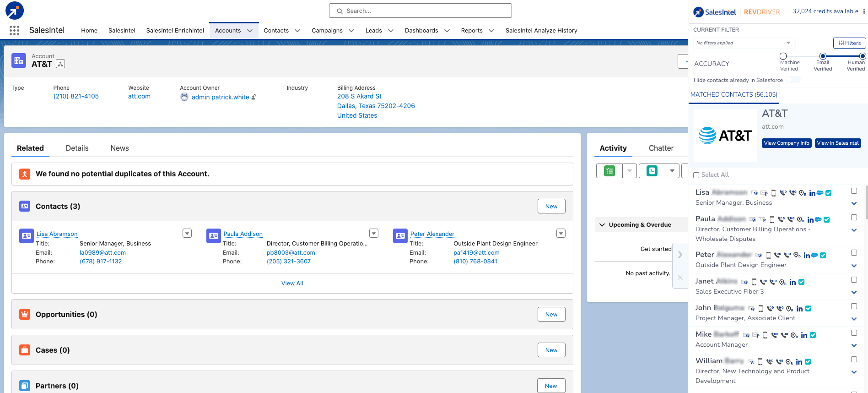Screen dimensions: 868x393
Task: Set accuracy slider to Machine Verified
Action: (x=783, y=56)
